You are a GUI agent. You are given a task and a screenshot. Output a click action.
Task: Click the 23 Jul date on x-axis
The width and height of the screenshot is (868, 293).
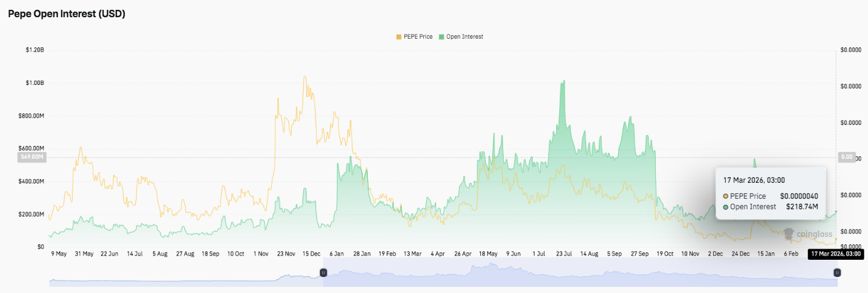(x=564, y=254)
